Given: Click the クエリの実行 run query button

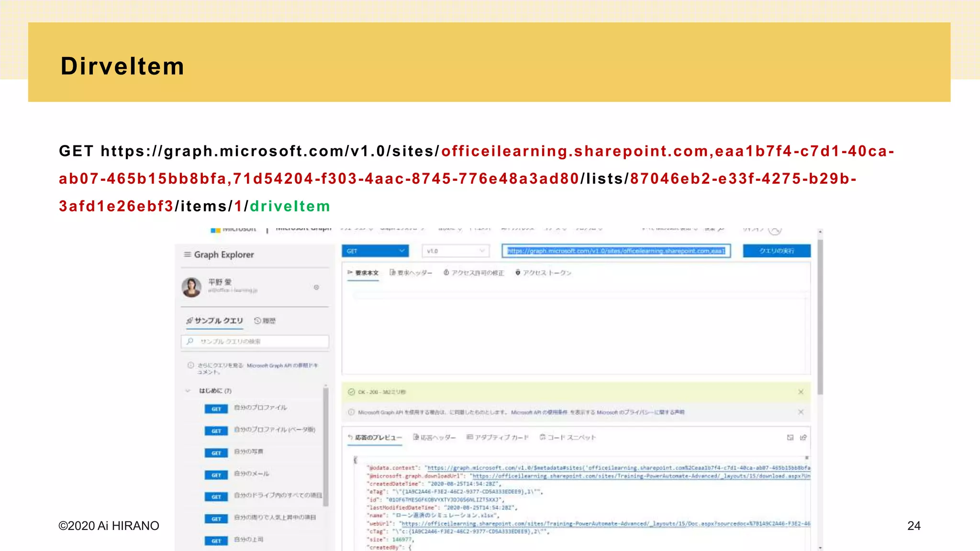Looking at the screenshot, I should pyautogui.click(x=777, y=251).
